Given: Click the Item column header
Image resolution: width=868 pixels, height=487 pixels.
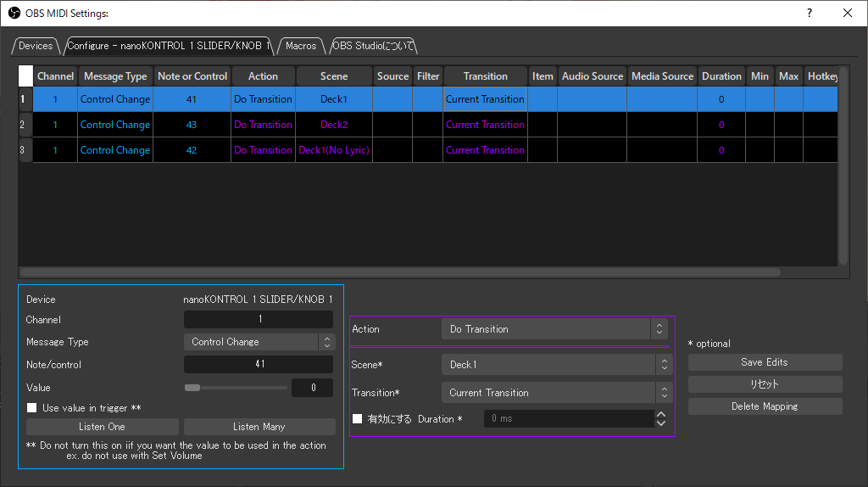Looking at the screenshot, I should tap(542, 76).
